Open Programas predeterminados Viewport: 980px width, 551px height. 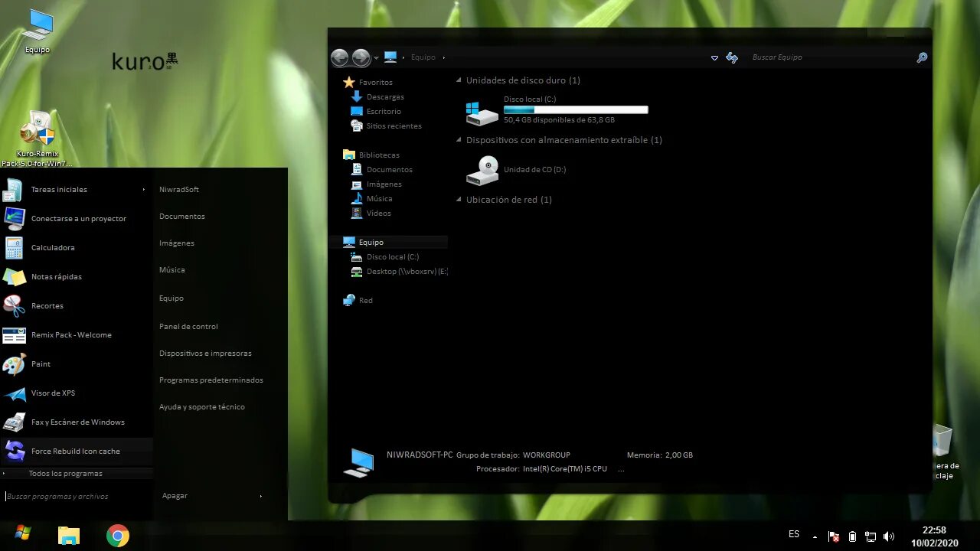[211, 380]
